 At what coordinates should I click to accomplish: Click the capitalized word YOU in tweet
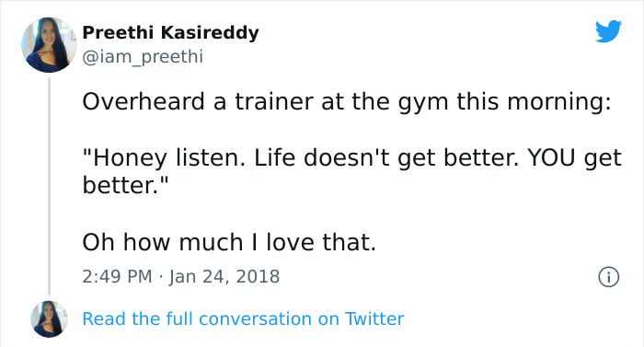pyautogui.click(x=551, y=157)
